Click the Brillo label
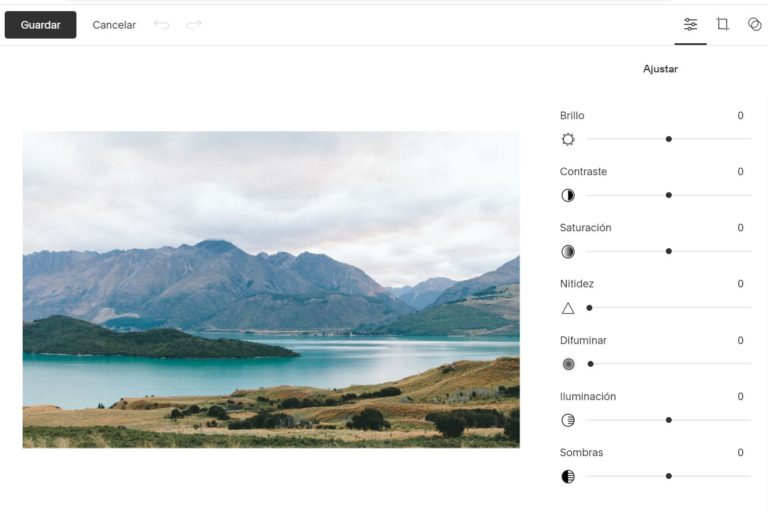This screenshot has width=768, height=514. click(572, 116)
